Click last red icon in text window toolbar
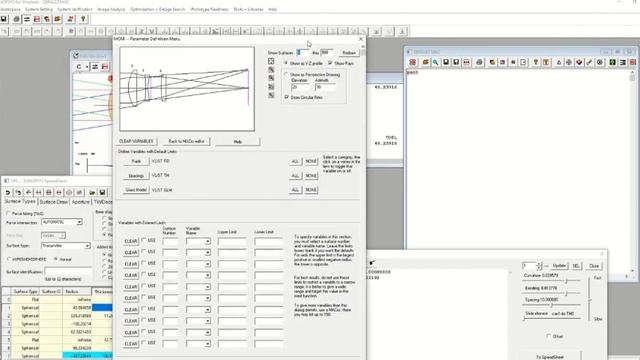Image resolution: width=640 pixels, height=360 pixels. pyautogui.click(x=633, y=62)
